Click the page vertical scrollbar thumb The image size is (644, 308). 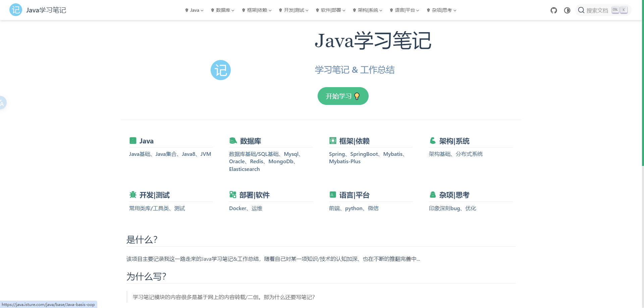pos(642,84)
